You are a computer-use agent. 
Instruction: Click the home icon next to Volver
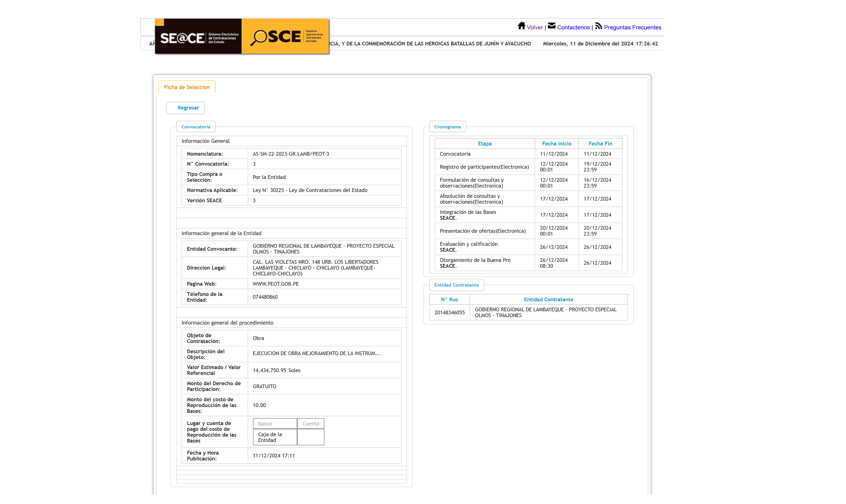tap(521, 26)
